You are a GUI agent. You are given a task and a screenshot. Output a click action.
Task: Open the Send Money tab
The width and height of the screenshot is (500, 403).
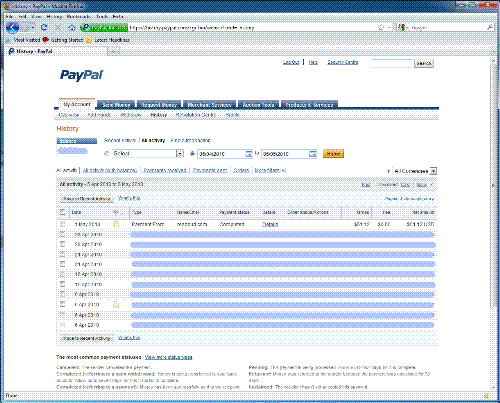tap(116, 105)
